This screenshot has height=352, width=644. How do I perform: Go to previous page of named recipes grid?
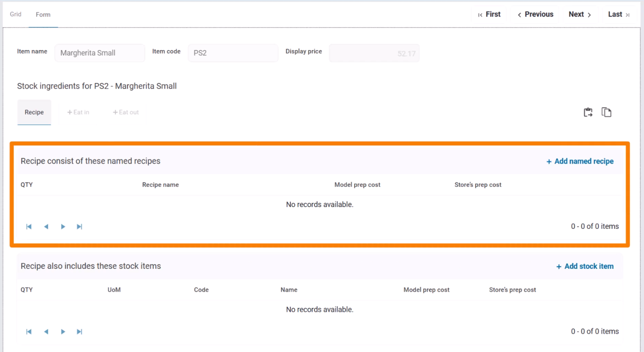(46, 226)
